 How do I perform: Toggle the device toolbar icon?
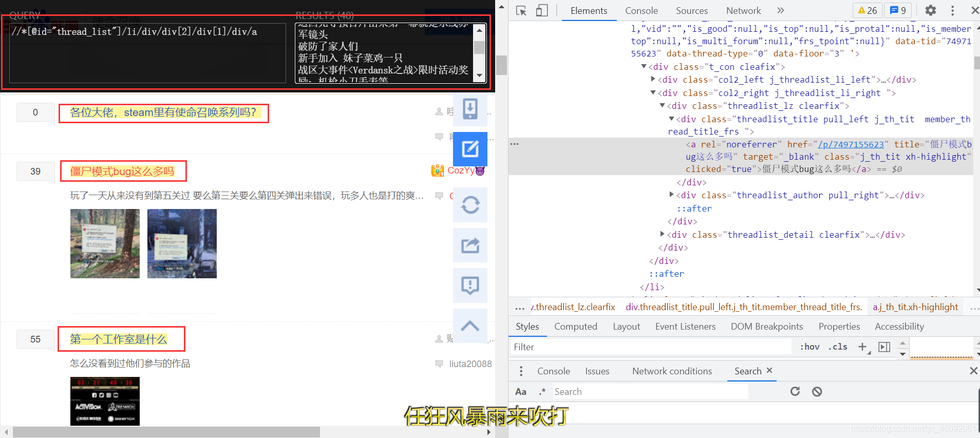[542, 11]
